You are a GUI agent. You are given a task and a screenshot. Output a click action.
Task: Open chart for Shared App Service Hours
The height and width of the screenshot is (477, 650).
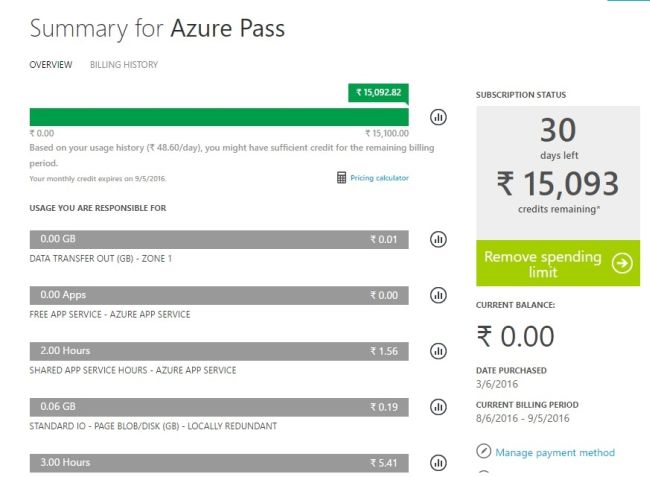438,351
